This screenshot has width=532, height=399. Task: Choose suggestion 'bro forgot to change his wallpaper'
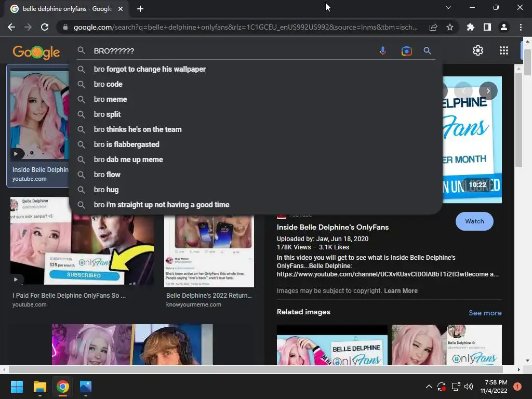256,69
